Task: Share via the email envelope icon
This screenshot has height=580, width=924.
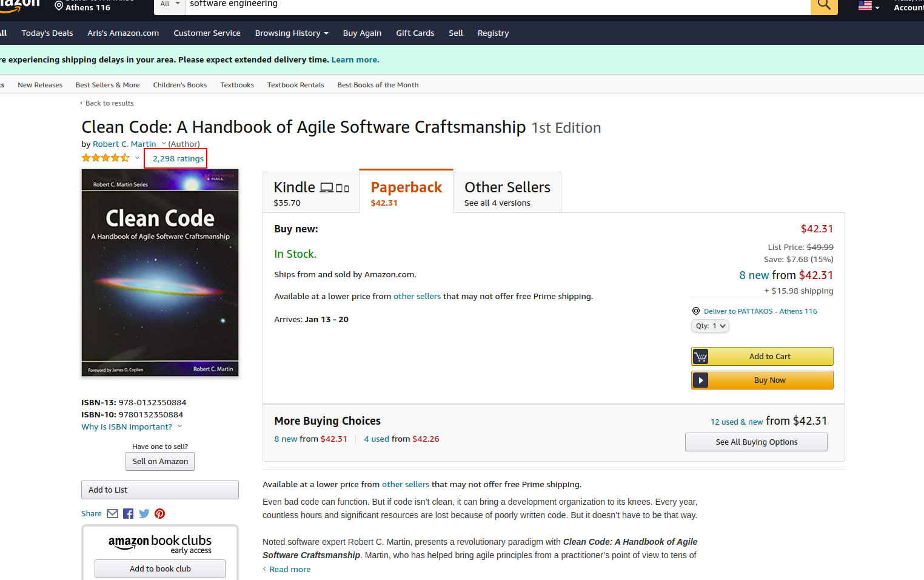Action: coord(113,514)
